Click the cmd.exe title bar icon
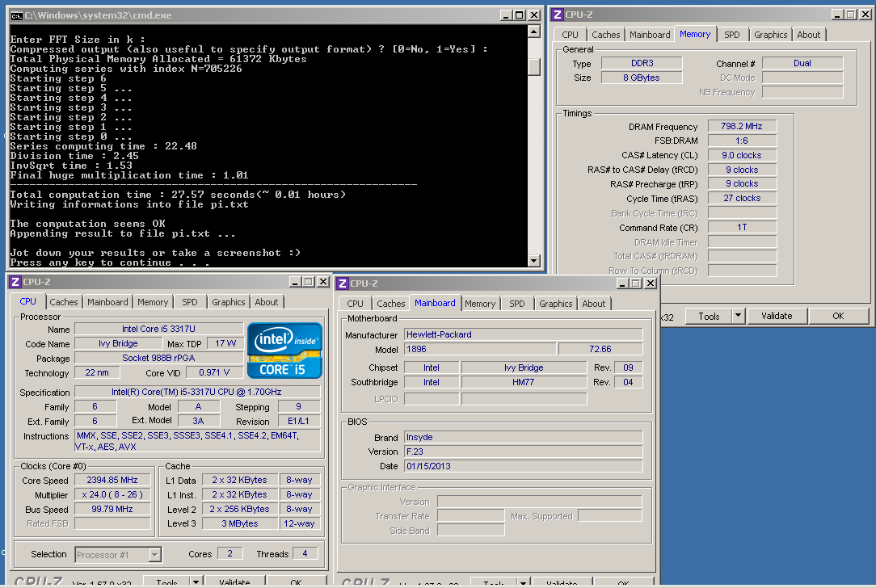 (17, 15)
